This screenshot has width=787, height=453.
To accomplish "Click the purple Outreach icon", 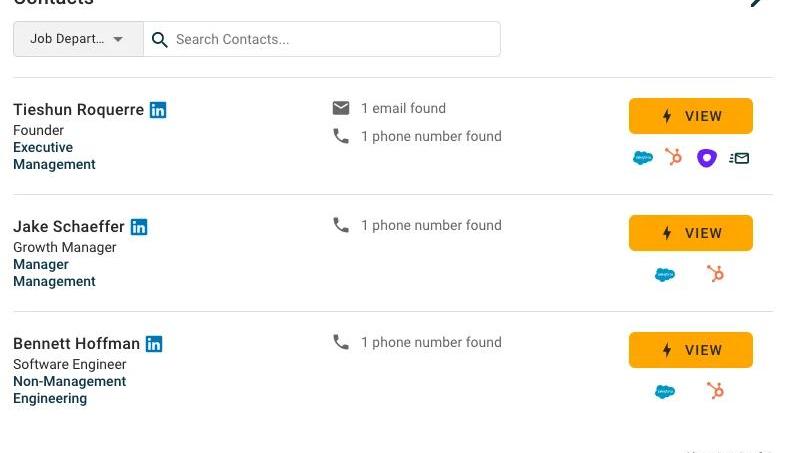I will [x=707, y=158].
